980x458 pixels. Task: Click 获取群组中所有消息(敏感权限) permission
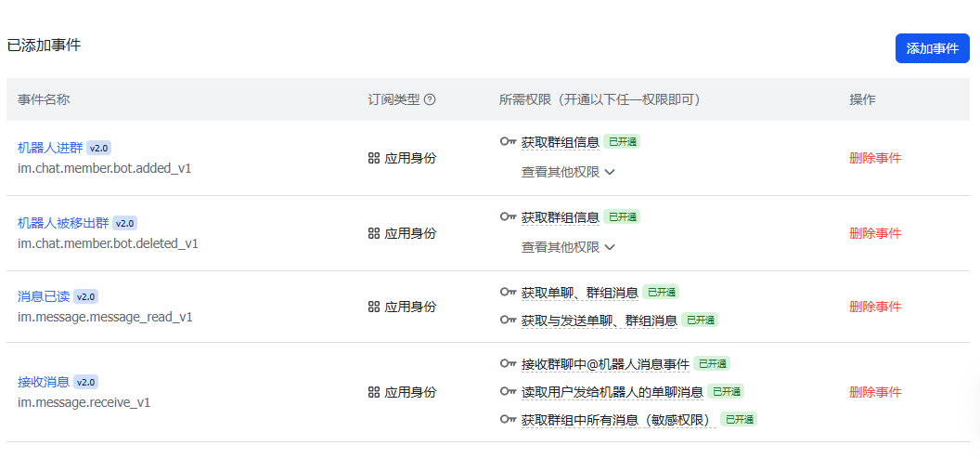tap(618, 420)
